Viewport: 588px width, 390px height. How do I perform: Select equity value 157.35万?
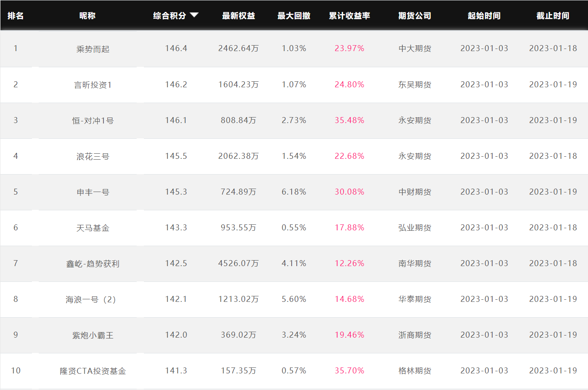(x=238, y=370)
